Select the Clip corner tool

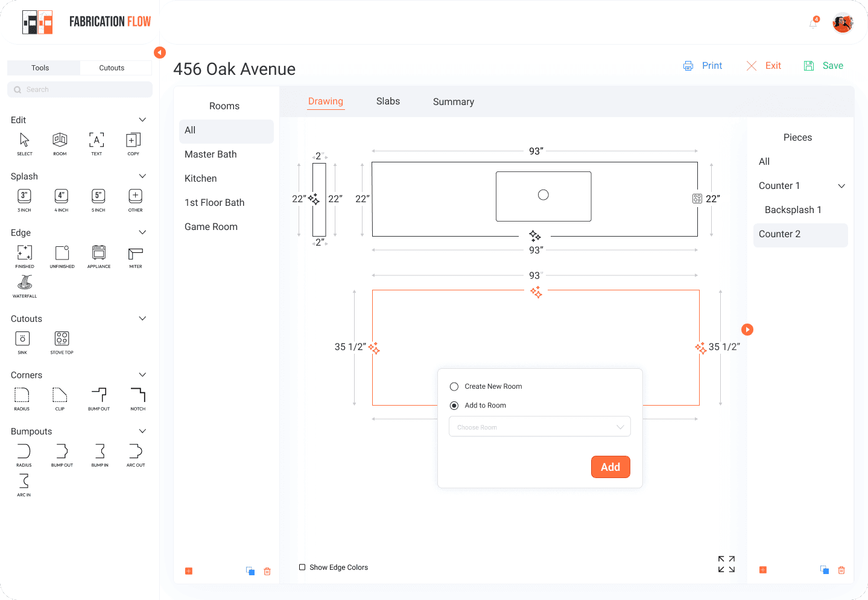60,398
